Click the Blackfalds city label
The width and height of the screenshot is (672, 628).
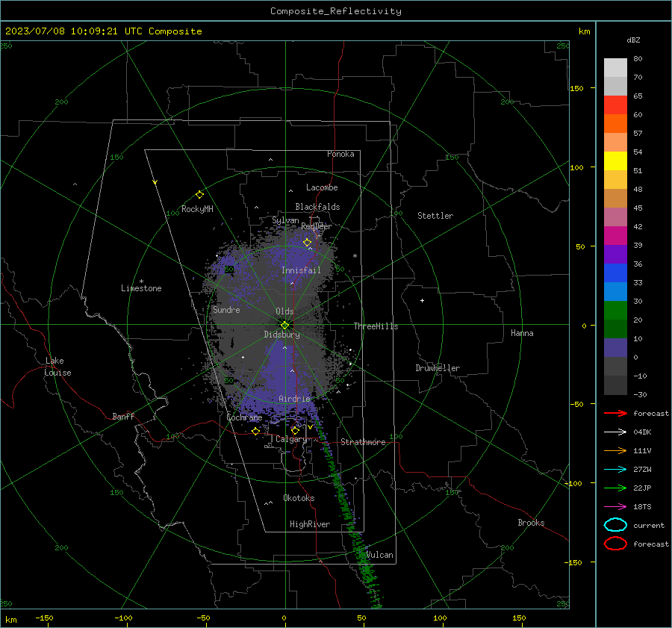click(x=317, y=207)
